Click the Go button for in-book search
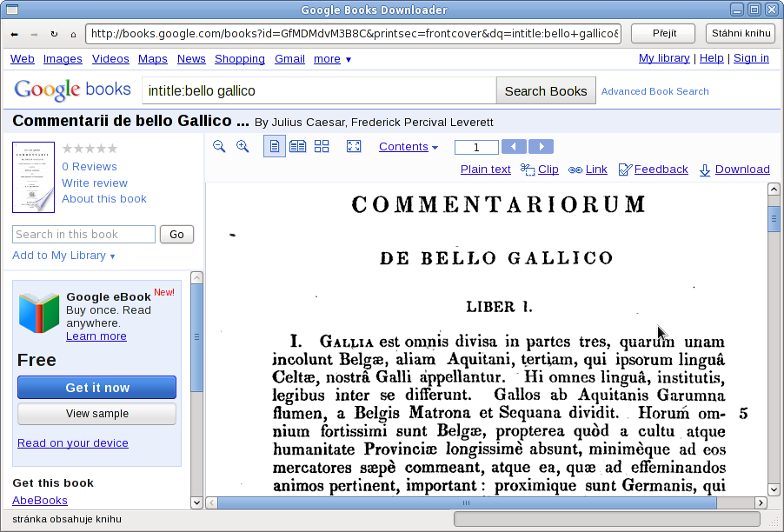 click(176, 235)
